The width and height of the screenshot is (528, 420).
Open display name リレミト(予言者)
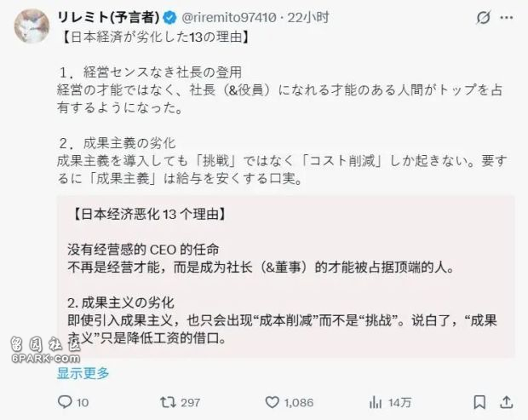108,17
